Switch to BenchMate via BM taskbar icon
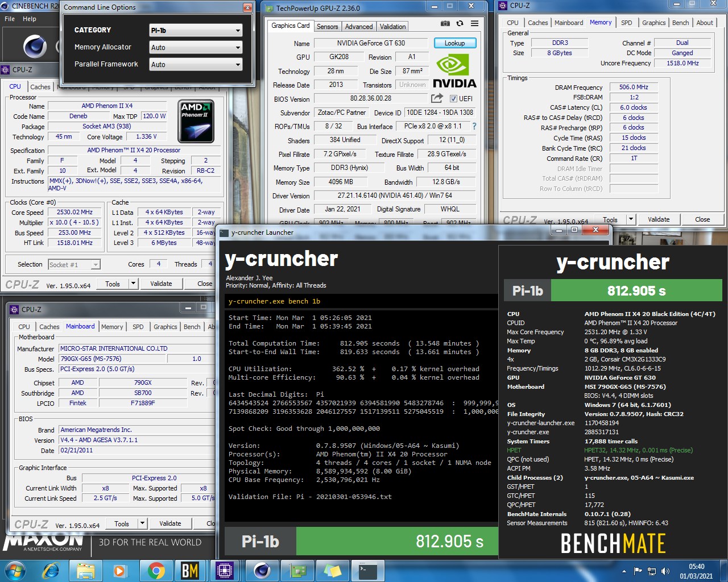The width and height of the screenshot is (728, 582). pyautogui.click(x=190, y=571)
